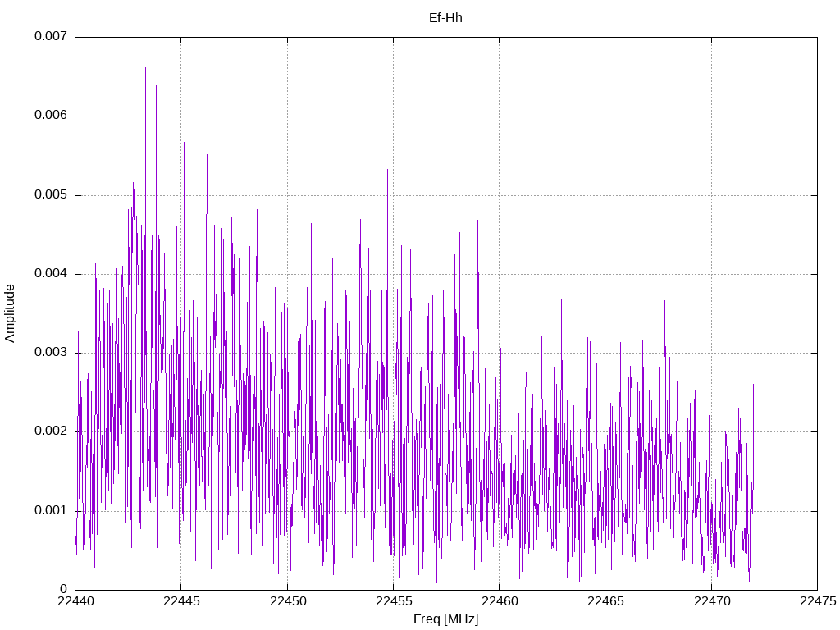Click the 22450 x-axis tick label

pyautogui.click(x=288, y=601)
